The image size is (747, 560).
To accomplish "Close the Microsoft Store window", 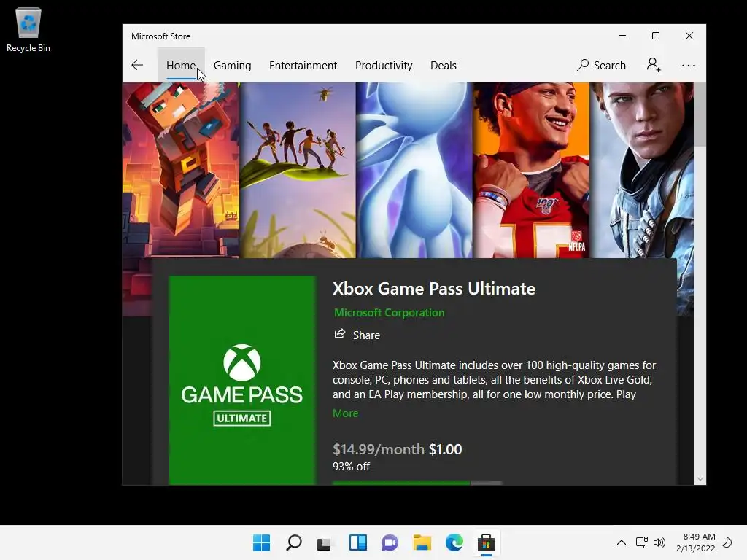I will [689, 36].
